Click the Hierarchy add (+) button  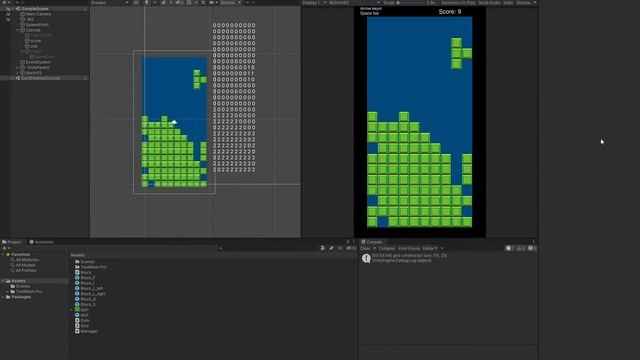pos(5,3)
